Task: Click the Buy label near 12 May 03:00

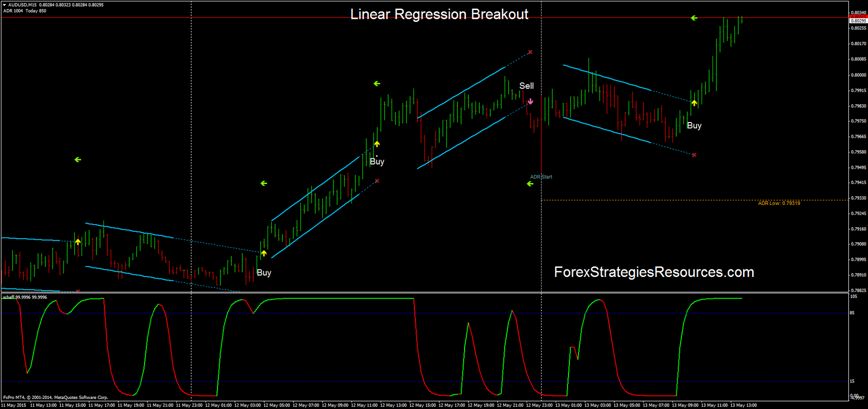Action: (264, 273)
